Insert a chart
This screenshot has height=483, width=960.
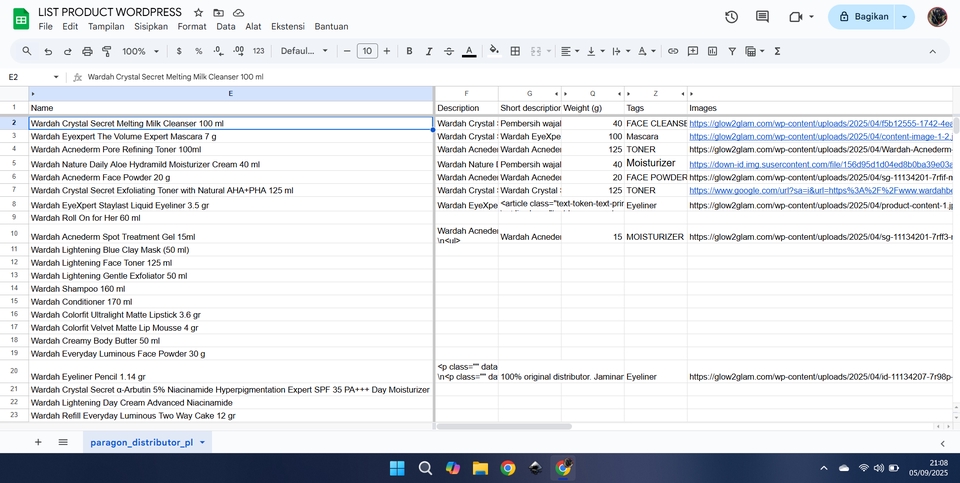point(712,51)
